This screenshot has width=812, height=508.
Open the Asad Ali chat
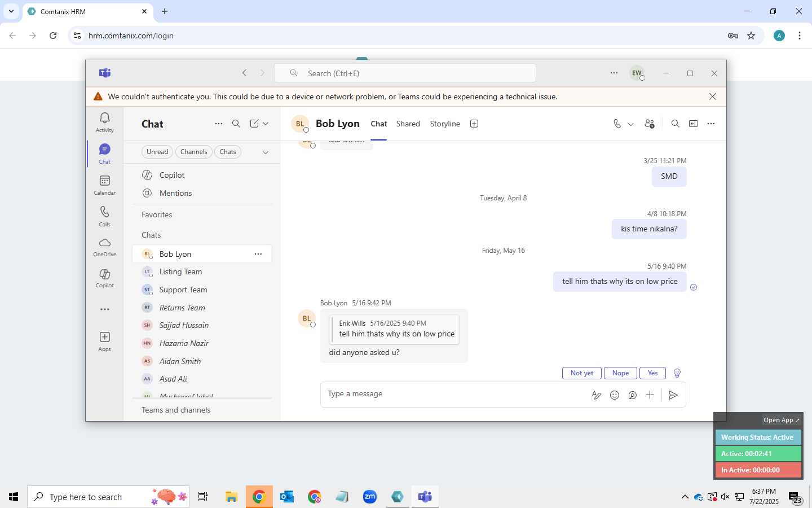click(202, 379)
